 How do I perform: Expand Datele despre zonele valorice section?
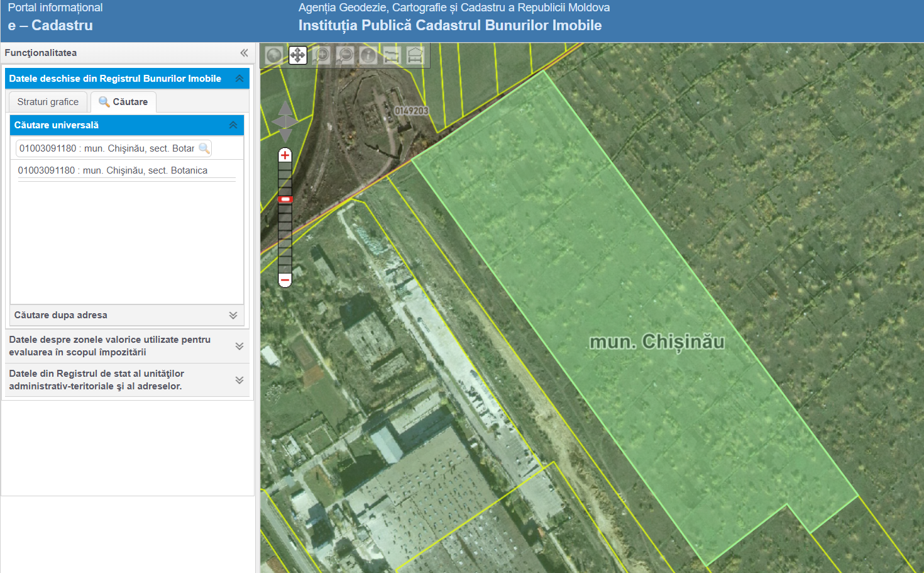coord(239,346)
